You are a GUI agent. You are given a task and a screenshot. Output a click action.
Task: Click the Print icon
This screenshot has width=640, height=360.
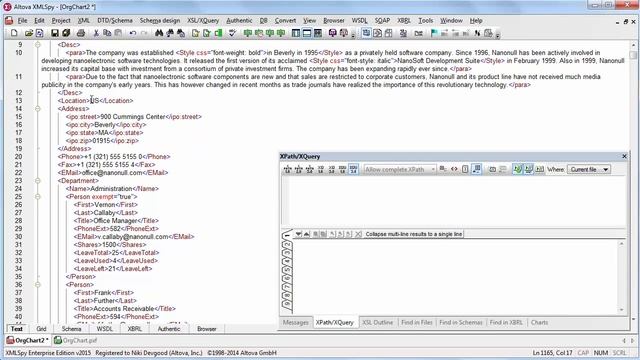click(81, 33)
